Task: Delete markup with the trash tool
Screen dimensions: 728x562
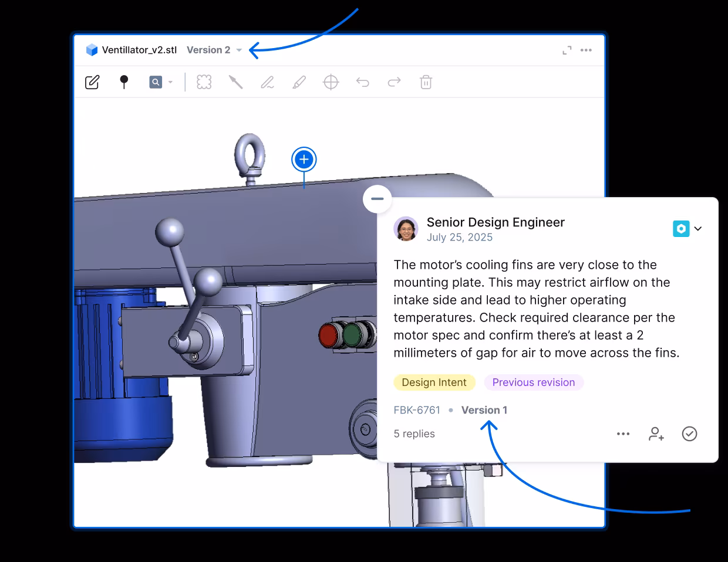Action: coord(426,82)
